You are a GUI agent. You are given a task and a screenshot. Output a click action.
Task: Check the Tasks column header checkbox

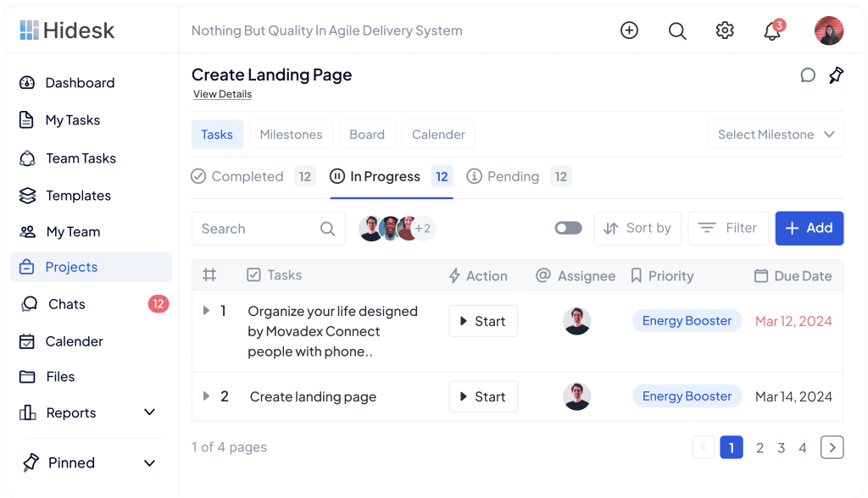coord(253,275)
